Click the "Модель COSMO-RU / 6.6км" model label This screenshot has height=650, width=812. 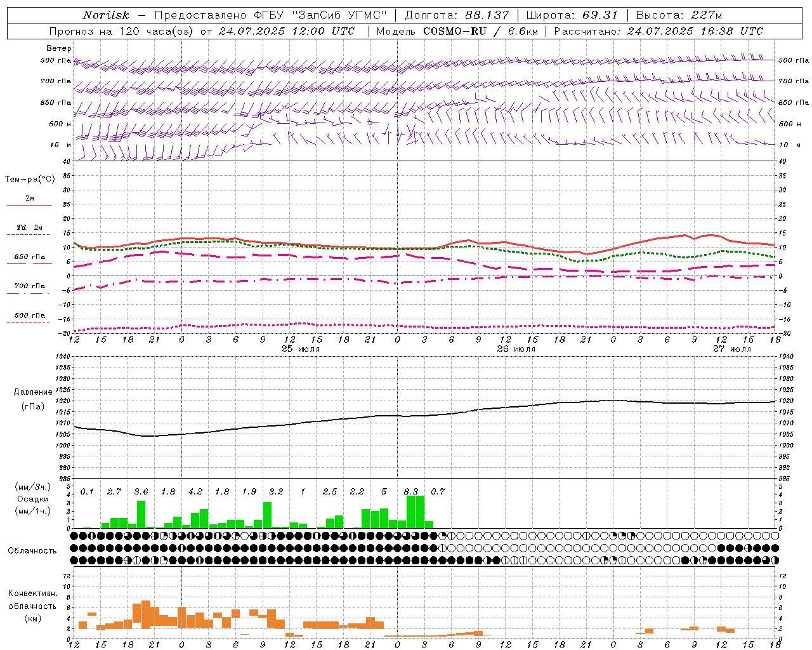pos(457,31)
